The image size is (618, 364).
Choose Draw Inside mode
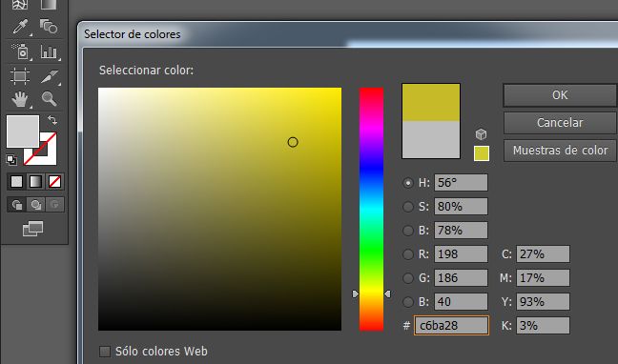coord(54,205)
